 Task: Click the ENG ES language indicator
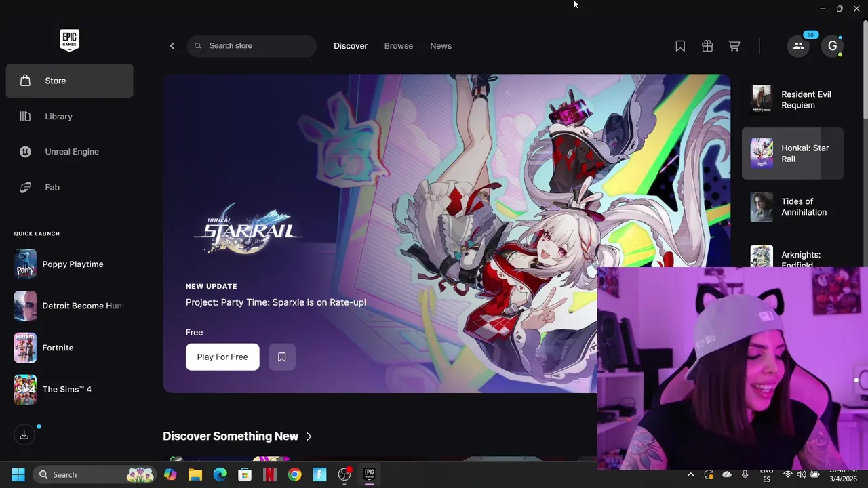[766, 475]
